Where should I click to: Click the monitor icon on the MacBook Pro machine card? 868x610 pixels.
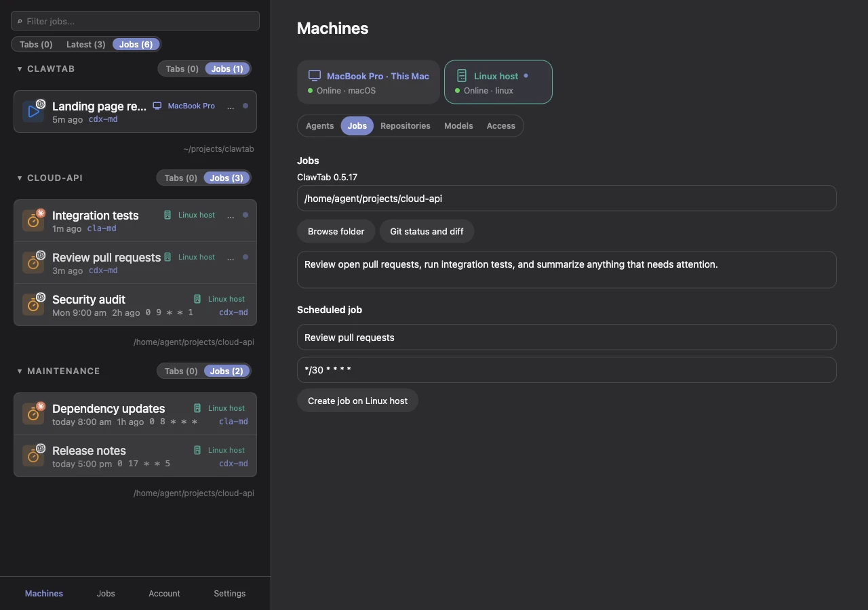315,76
